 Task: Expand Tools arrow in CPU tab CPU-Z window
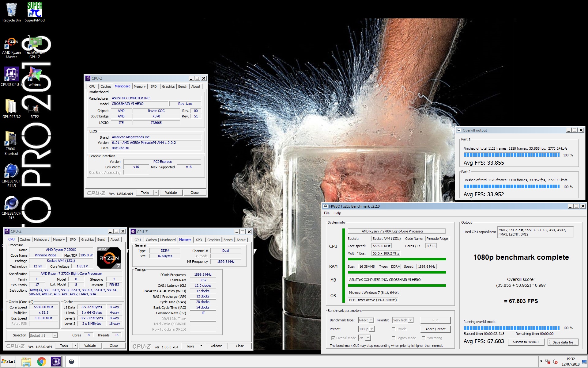point(75,346)
